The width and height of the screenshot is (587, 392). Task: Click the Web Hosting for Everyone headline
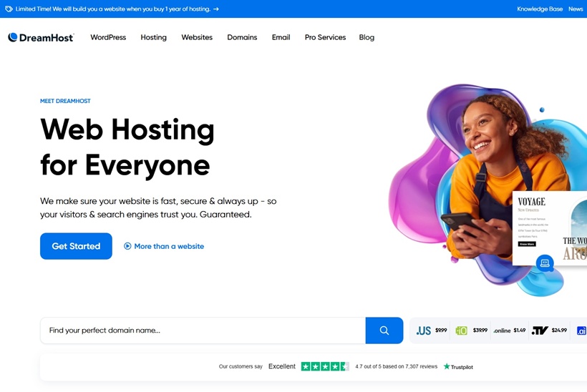pos(127,147)
